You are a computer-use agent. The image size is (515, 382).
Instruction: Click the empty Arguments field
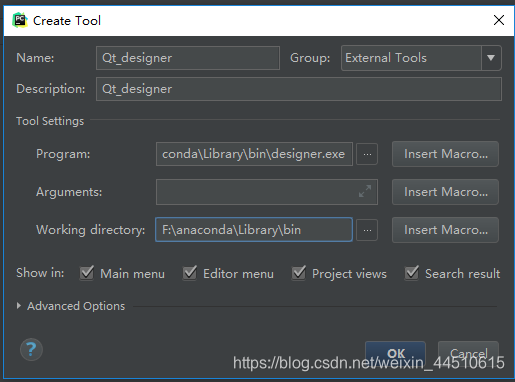point(267,192)
